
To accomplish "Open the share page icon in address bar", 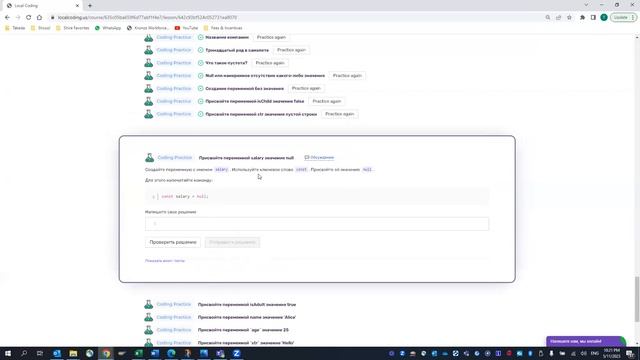I will coord(559,18).
